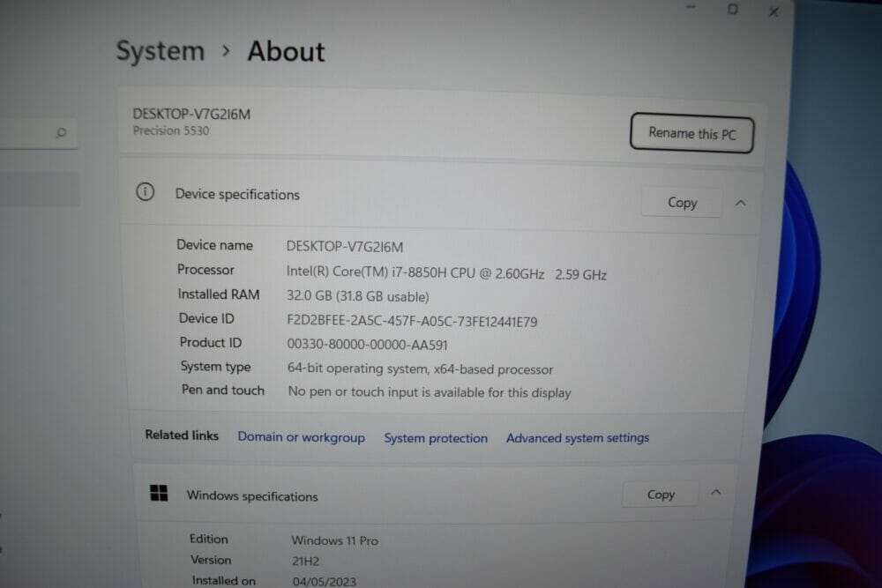Screen dimensions: 882x588
Task: Click the search magnifier icon in sidebar
Action: point(62,132)
